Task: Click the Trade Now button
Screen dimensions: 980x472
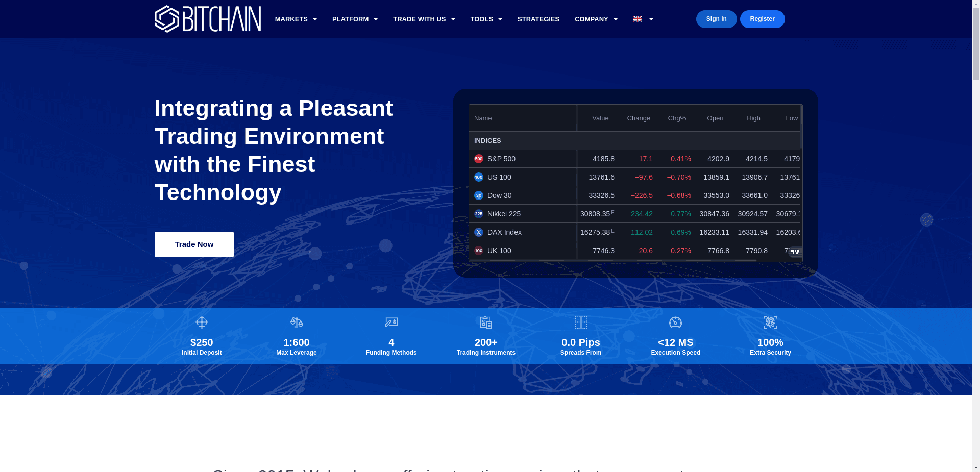Action: pyautogui.click(x=194, y=244)
